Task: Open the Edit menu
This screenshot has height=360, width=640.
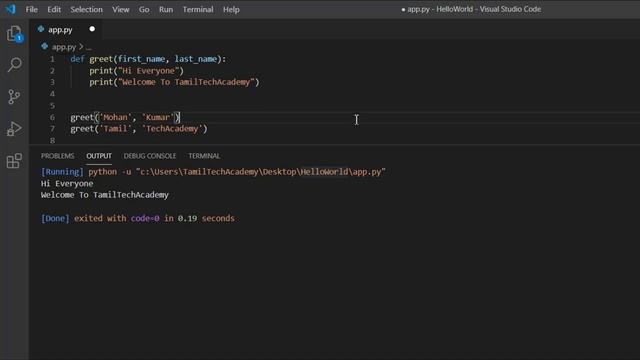Action: [54, 9]
